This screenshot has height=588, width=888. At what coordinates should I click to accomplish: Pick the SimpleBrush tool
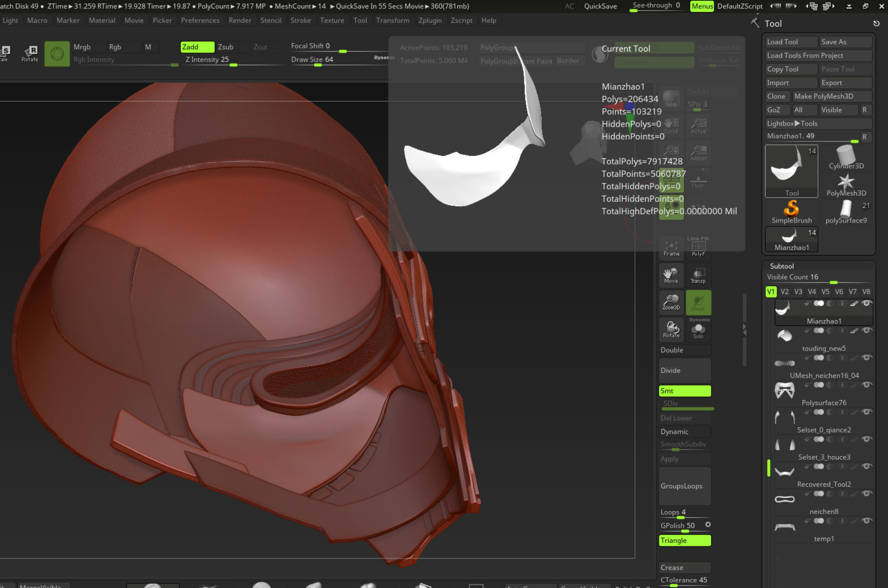pyautogui.click(x=791, y=212)
